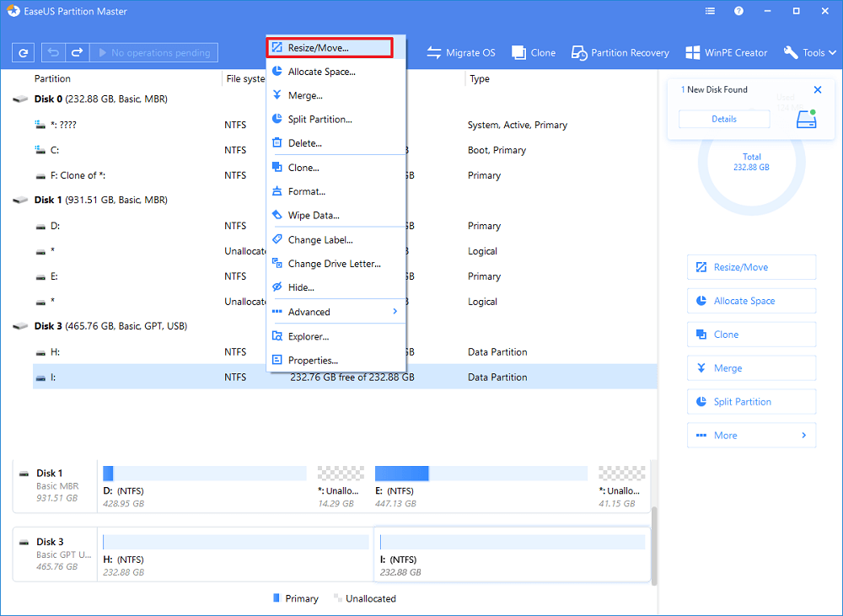Select the F: Clone of *: row
This screenshot has height=616, width=843.
(x=344, y=175)
